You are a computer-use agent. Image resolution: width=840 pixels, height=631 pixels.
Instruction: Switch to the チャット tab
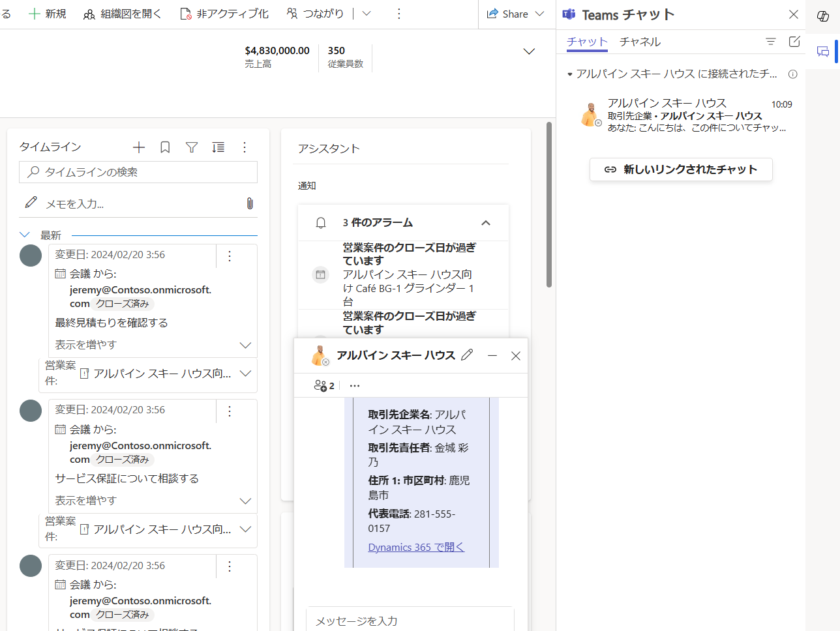pyautogui.click(x=587, y=42)
